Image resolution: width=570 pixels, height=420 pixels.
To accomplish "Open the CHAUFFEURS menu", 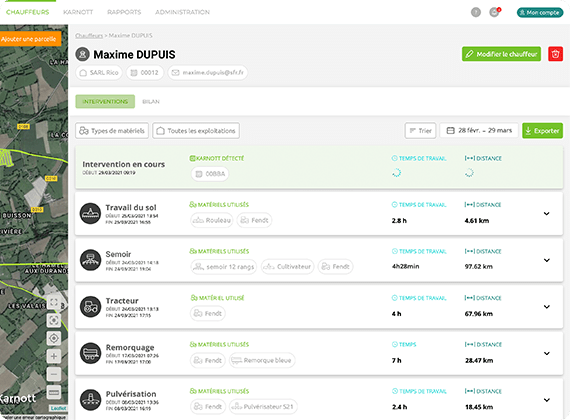I will pyautogui.click(x=28, y=12).
